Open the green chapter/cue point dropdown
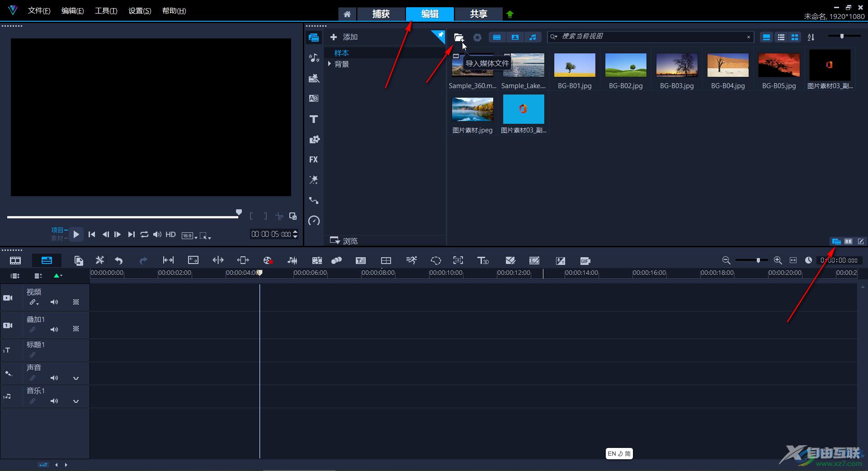This screenshot has width=868, height=471. (x=58, y=276)
